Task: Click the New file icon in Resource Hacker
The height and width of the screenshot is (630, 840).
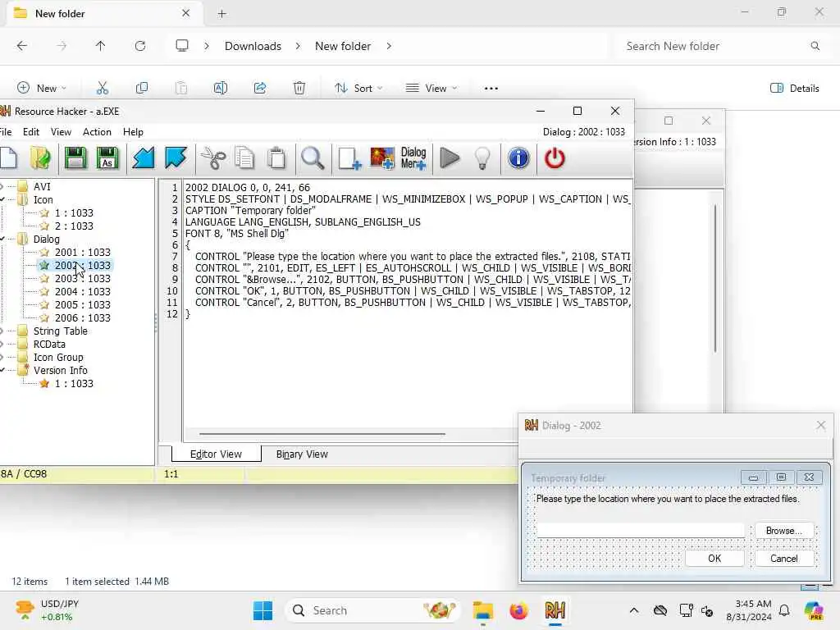Action: click(8, 158)
